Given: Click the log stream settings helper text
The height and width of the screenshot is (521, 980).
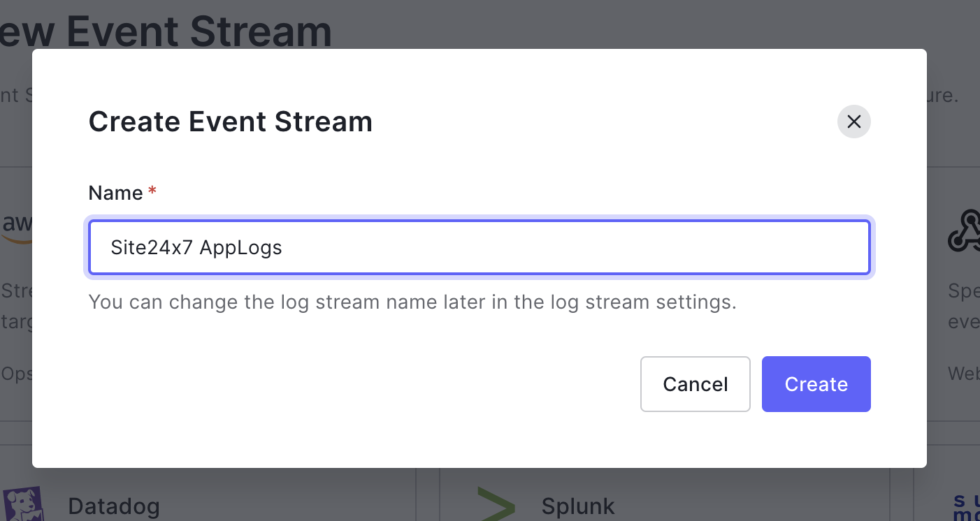Looking at the screenshot, I should (x=412, y=302).
